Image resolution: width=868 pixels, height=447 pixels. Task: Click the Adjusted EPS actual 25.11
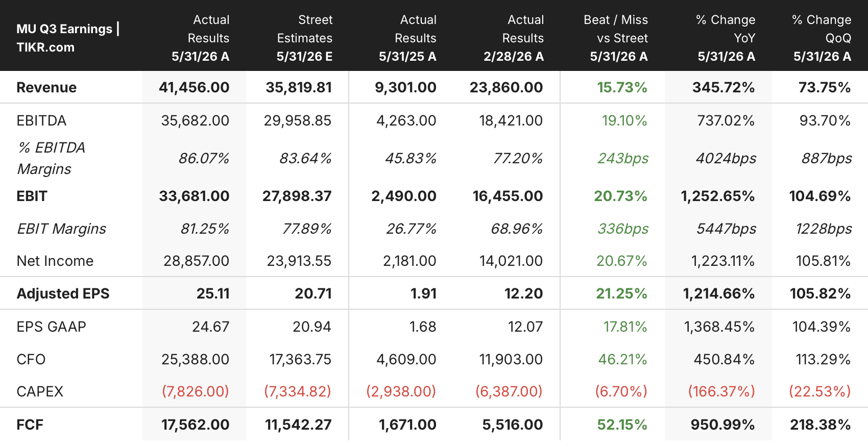click(x=213, y=293)
